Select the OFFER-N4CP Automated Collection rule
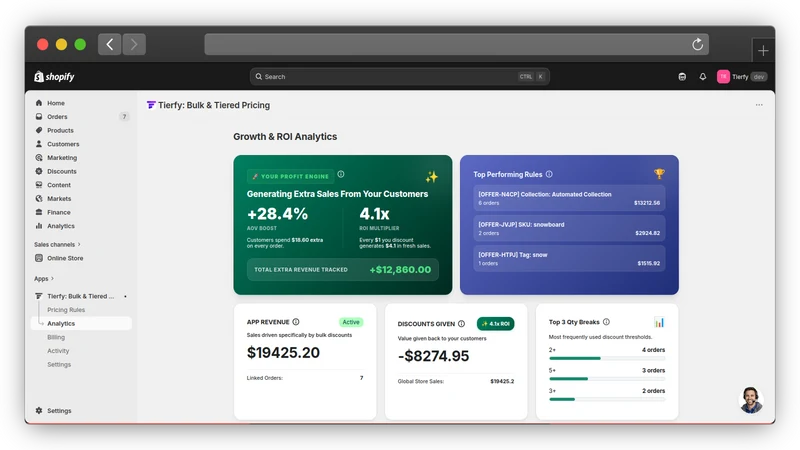Viewport: 800px width, 450px height. (x=569, y=198)
